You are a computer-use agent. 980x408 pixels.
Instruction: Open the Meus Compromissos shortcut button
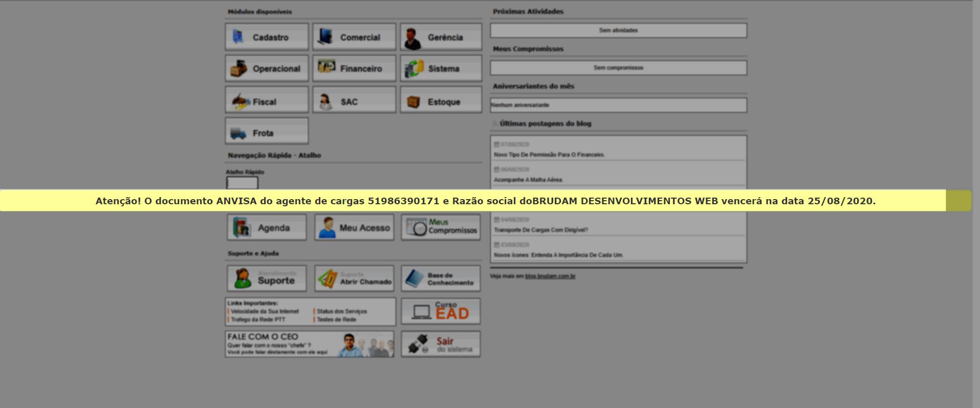[441, 227]
